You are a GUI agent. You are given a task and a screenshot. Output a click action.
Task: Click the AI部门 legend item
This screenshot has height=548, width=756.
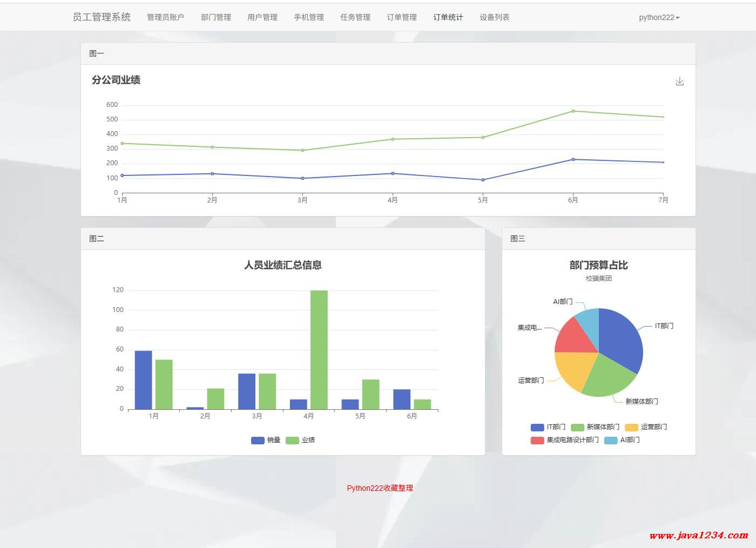click(x=622, y=440)
